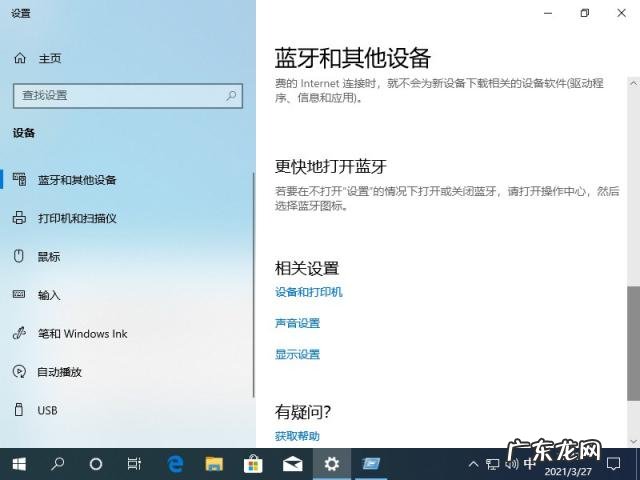The image size is (640, 480).
Task: Open the 获取帮助 link
Action: tap(297, 436)
